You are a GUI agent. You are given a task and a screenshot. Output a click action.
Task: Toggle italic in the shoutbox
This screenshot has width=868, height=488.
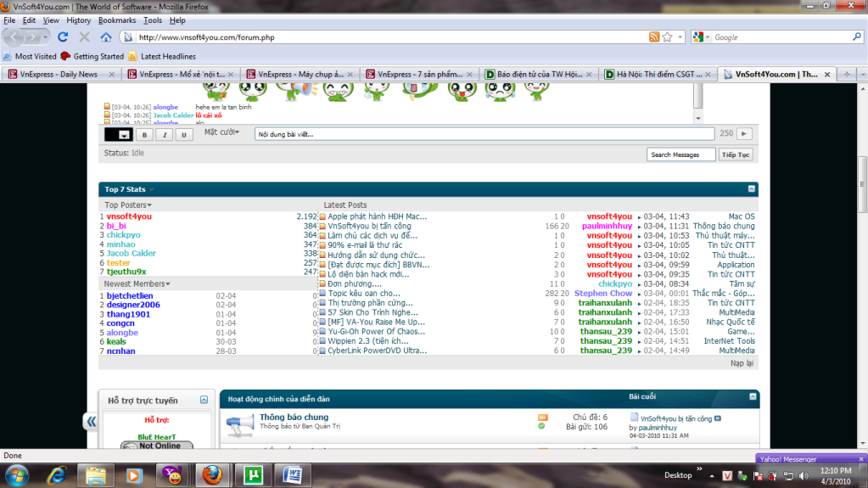(165, 135)
